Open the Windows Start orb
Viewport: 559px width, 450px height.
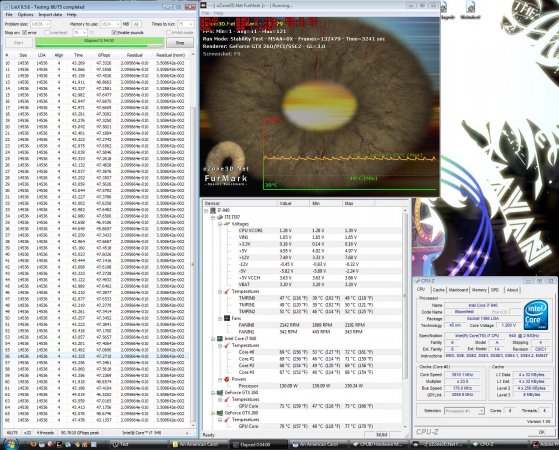coord(10,444)
